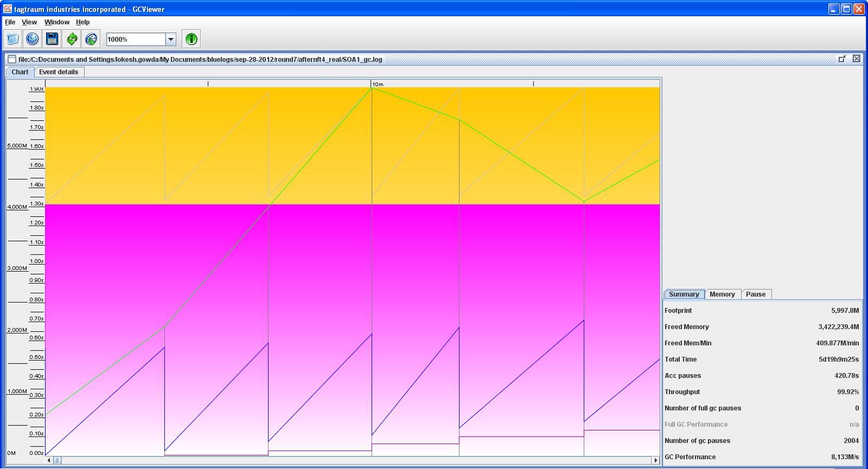Viewport: 868px width, 469px height.
Task: Click the chart scrollbar right arrow
Action: 655,460
